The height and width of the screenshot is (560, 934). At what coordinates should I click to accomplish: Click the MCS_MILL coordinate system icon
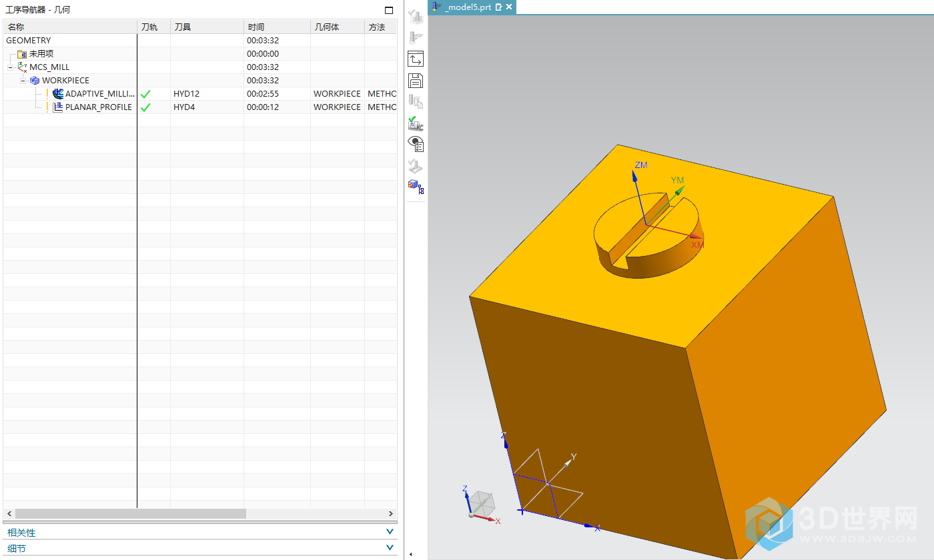[23, 67]
